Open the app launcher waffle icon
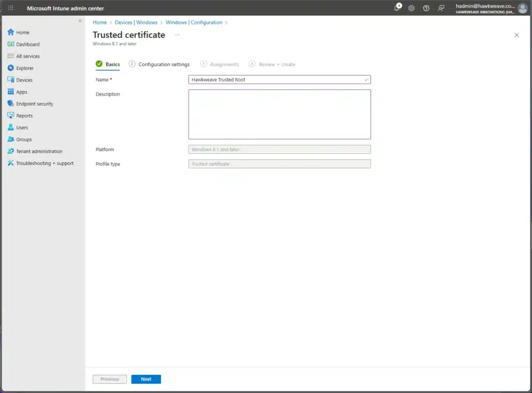This screenshot has height=393, width=532. click(x=11, y=8)
